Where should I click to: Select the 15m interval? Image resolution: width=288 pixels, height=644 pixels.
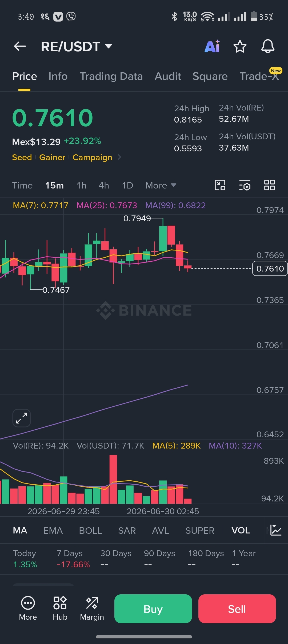coord(54,185)
